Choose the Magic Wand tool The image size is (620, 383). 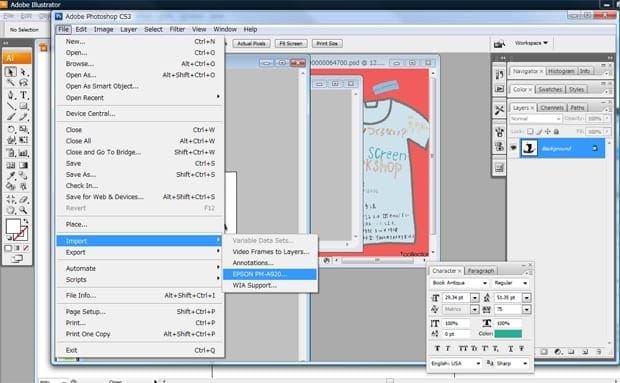(x=11, y=83)
